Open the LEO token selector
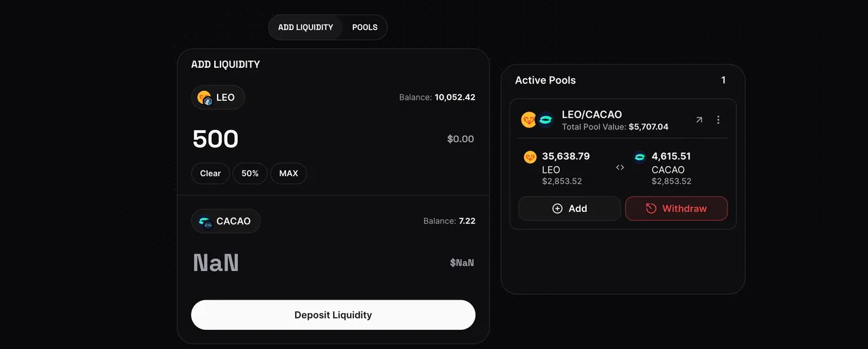Image resolution: width=868 pixels, height=349 pixels. coord(218,98)
